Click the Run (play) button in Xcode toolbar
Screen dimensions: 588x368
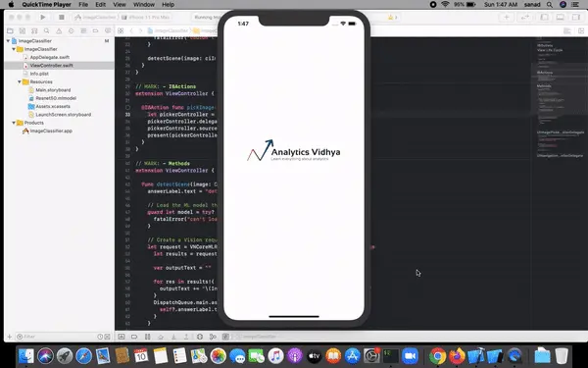click(x=43, y=18)
